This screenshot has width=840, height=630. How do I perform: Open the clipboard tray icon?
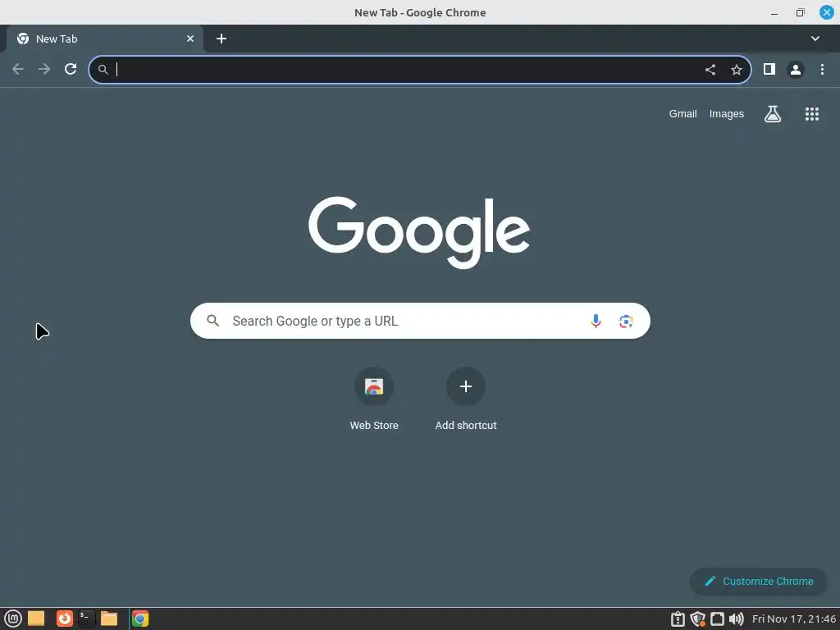point(678,619)
